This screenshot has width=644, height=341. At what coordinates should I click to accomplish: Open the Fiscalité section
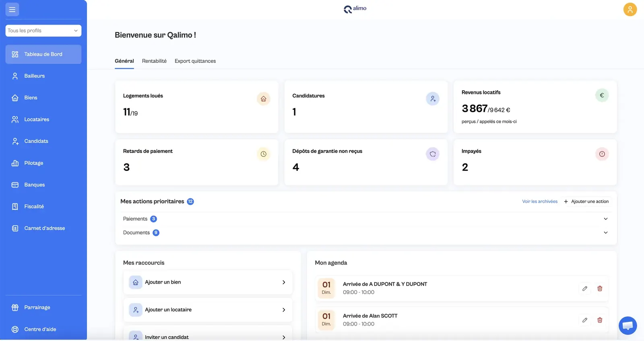point(43,207)
